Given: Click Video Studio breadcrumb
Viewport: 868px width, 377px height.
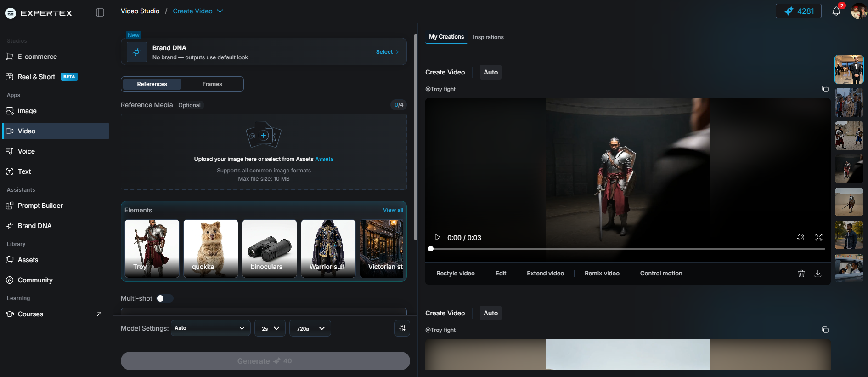Looking at the screenshot, I should point(140,11).
